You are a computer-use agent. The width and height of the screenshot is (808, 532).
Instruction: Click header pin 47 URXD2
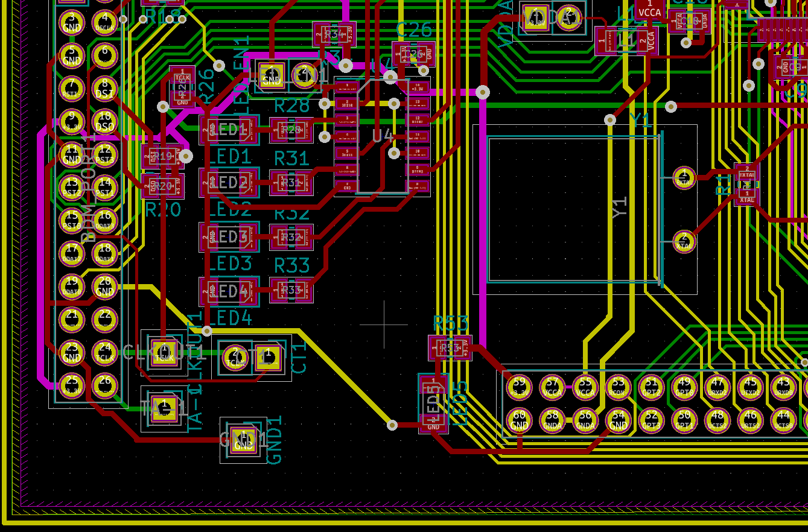(x=717, y=387)
